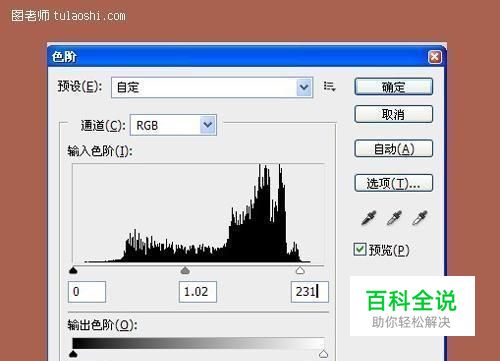Click the input midtone gray slider
This screenshot has height=361, width=500.
(185, 270)
